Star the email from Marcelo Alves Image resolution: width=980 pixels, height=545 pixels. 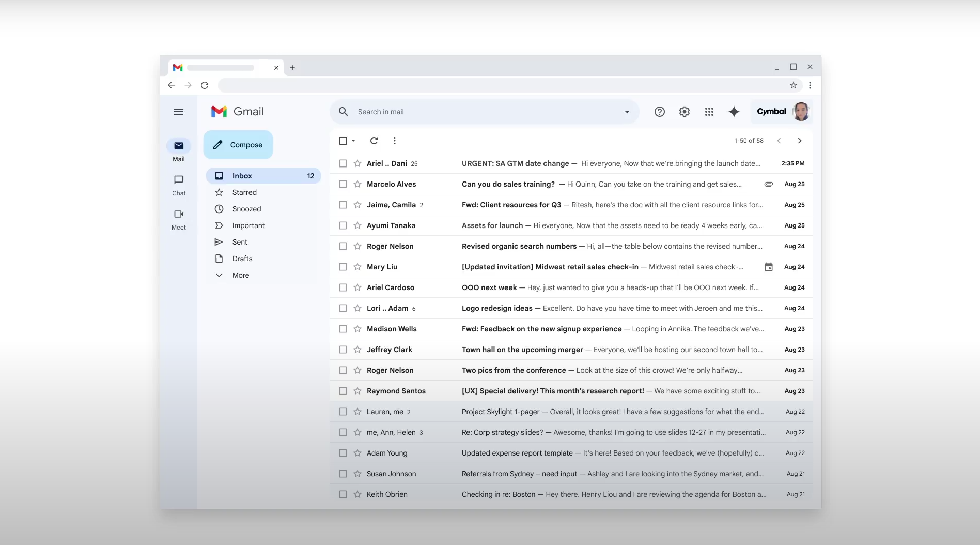(x=357, y=184)
